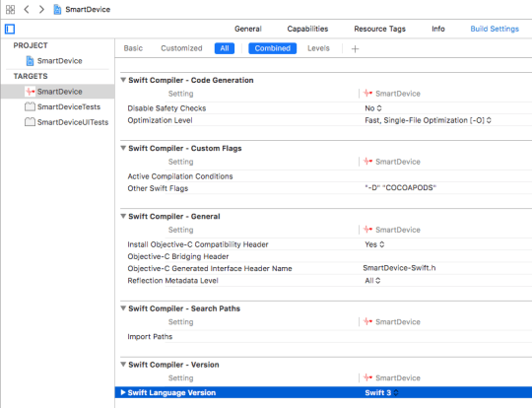The height and width of the screenshot is (408, 532).
Task: Open the Capabilities tab
Action: coord(307,29)
